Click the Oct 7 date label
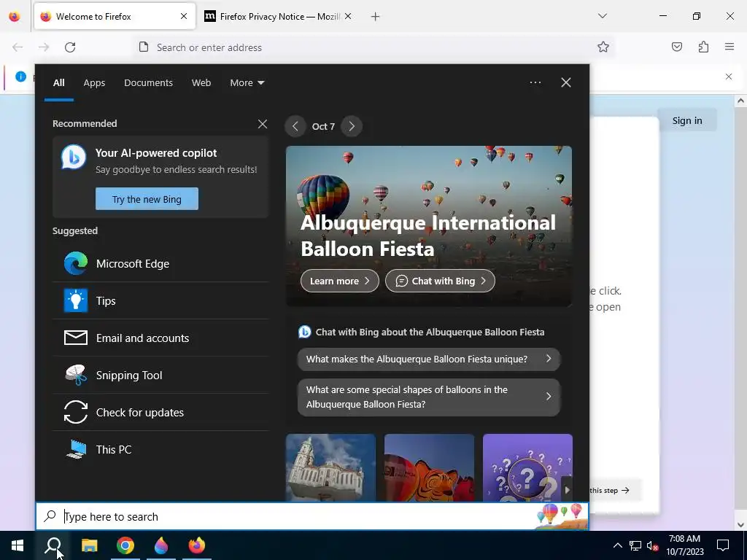The image size is (747, 560). click(323, 127)
